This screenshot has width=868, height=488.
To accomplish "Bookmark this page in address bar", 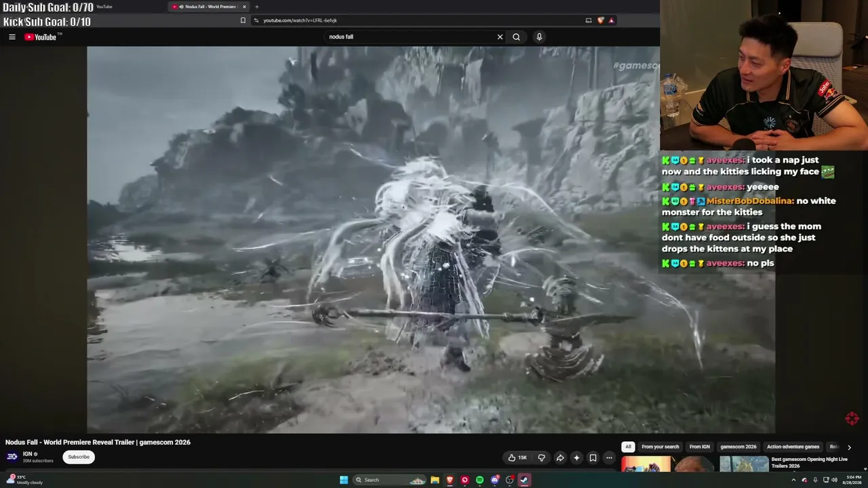I will [243, 20].
